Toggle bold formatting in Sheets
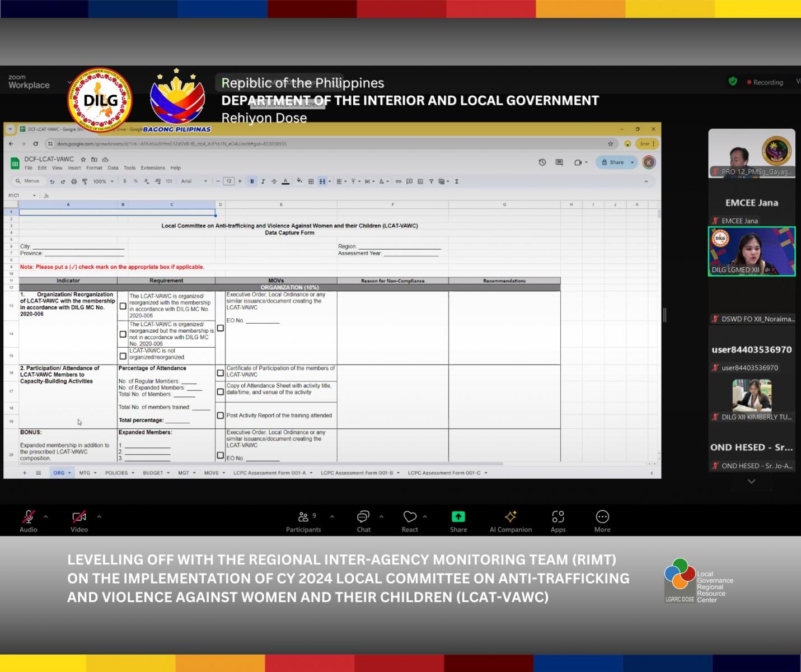801x672 pixels. tap(252, 181)
